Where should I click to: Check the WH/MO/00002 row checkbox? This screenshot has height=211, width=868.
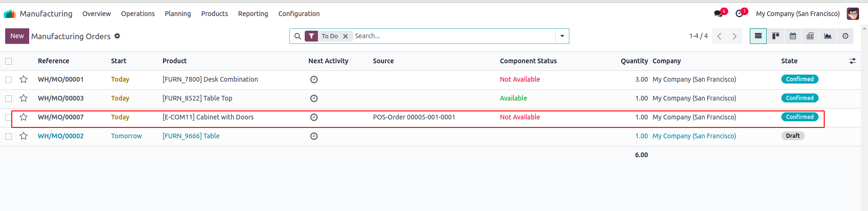pos(8,136)
